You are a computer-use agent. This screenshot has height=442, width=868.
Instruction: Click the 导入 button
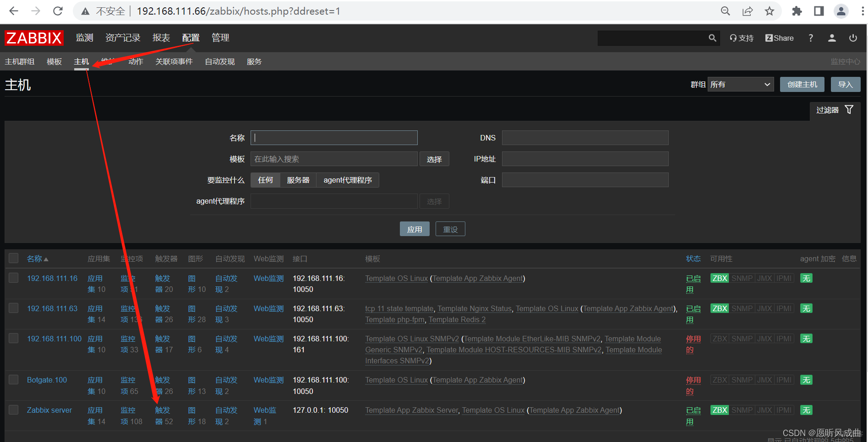[x=846, y=84]
